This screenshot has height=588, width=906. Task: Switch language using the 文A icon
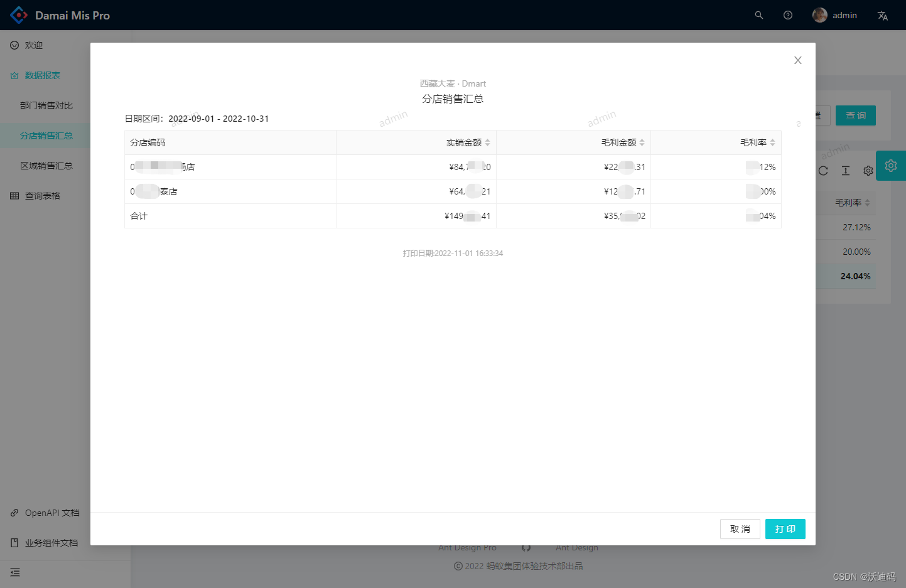(x=882, y=14)
